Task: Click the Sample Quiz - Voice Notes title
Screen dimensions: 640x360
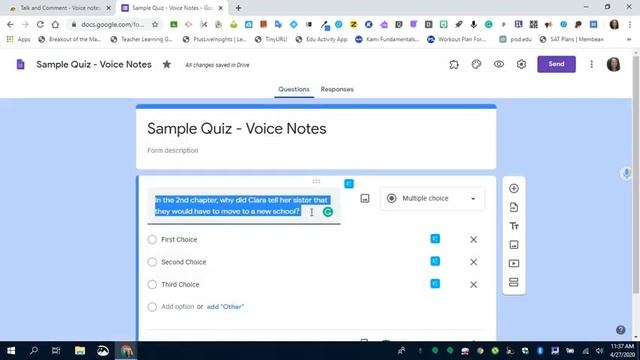Action: point(237,129)
